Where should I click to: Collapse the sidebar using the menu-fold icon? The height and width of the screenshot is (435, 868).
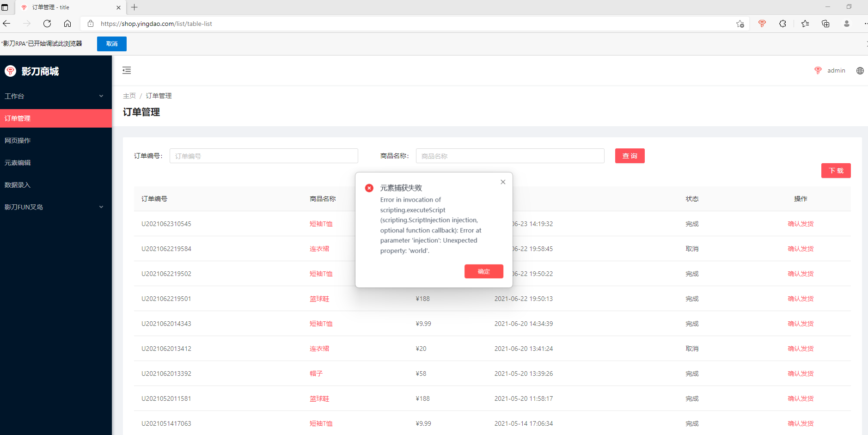point(127,70)
